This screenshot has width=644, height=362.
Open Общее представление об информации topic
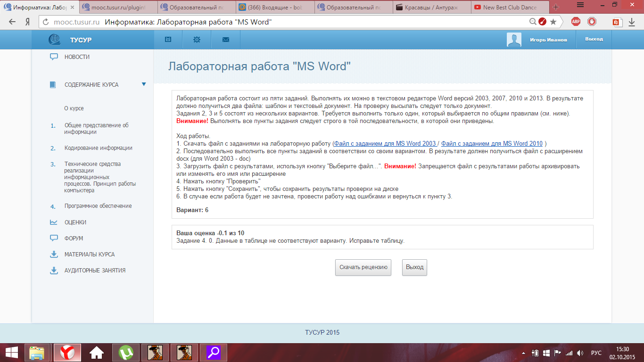tap(97, 129)
